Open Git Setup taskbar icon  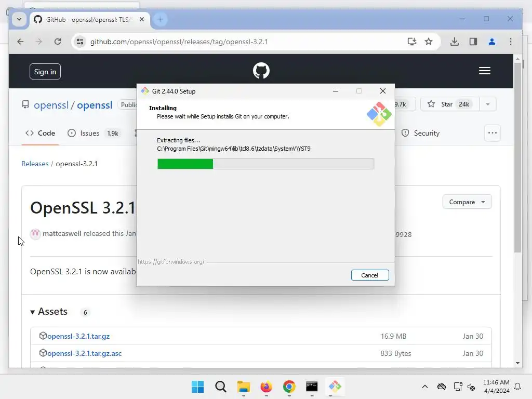pyautogui.click(x=335, y=387)
